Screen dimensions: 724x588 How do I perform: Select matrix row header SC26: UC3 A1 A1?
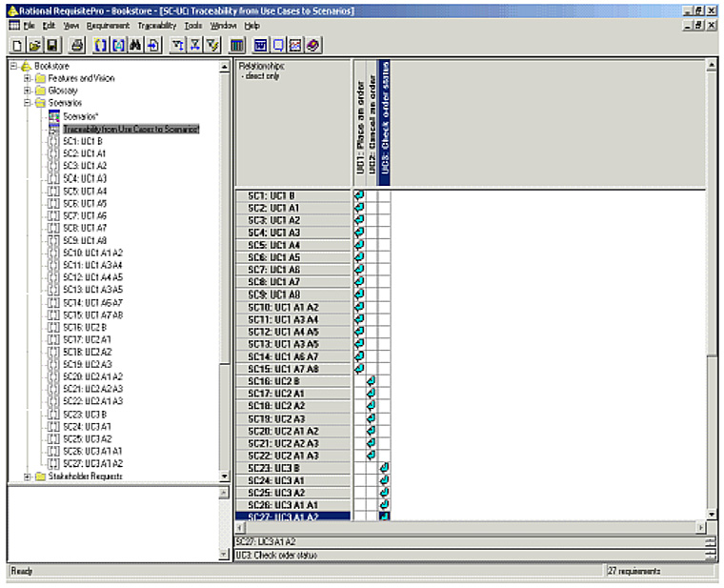point(292,505)
